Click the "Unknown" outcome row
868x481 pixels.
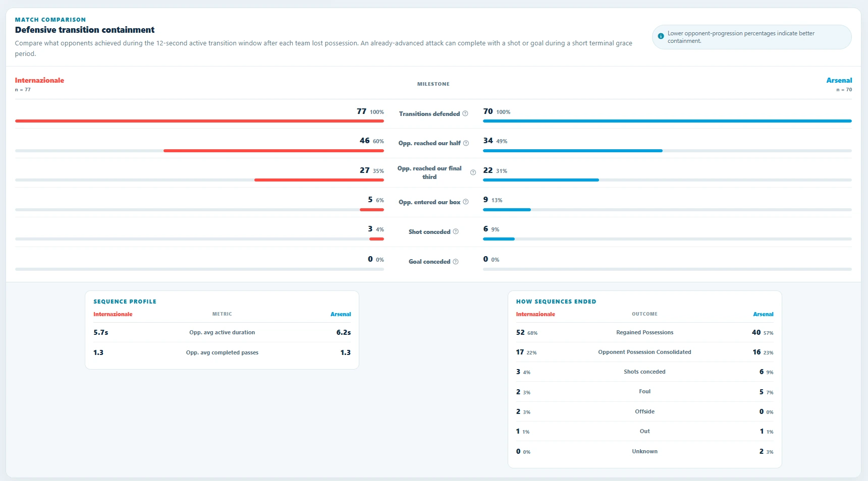pos(644,452)
